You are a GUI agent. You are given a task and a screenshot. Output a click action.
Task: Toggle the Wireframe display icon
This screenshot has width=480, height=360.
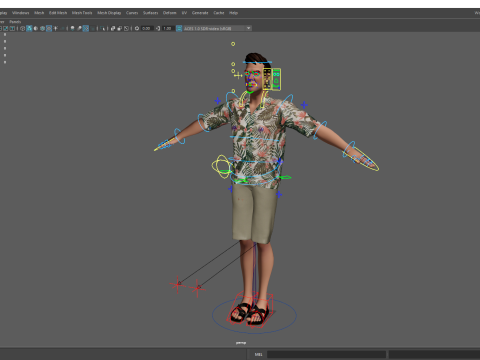[x=22, y=28]
